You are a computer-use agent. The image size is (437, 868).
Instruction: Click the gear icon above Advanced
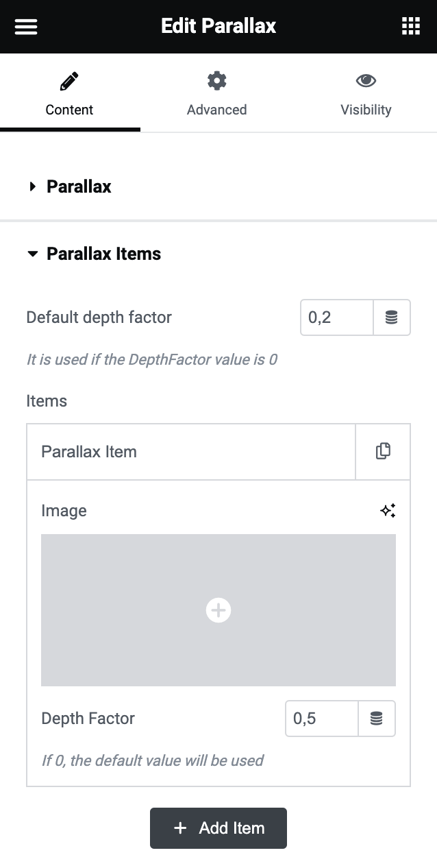coord(216,80)
